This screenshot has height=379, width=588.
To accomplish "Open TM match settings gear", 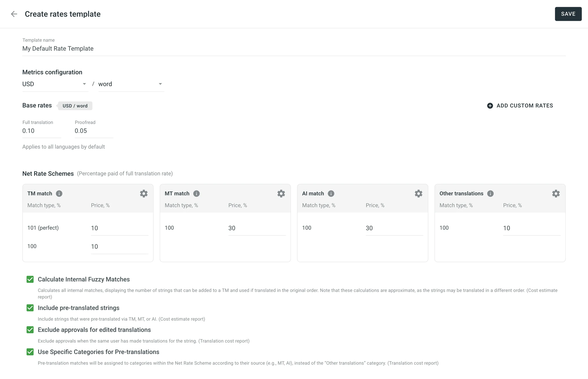I will tap(144, 194).
